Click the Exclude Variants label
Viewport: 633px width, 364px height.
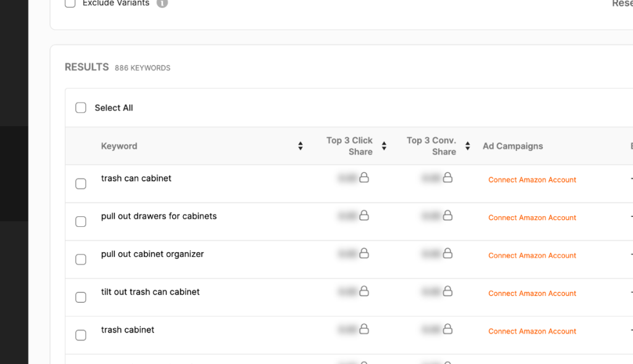[x=116, y=3]
